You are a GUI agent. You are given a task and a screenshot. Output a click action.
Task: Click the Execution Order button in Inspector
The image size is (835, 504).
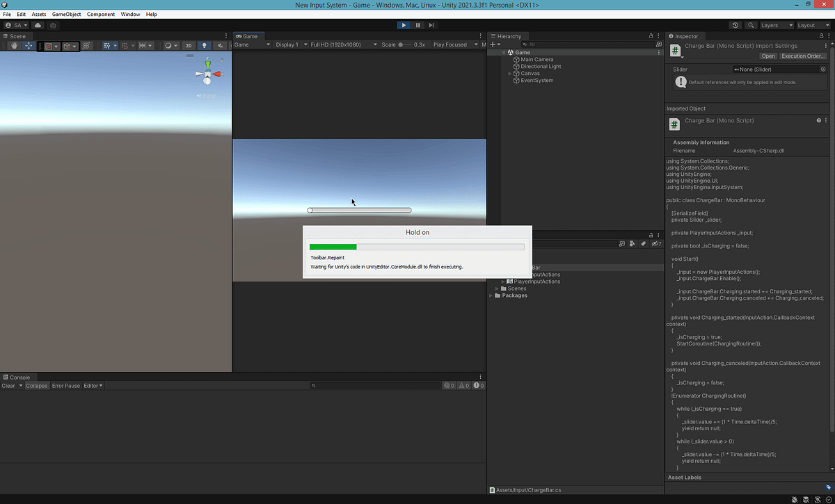pos(803,56)
